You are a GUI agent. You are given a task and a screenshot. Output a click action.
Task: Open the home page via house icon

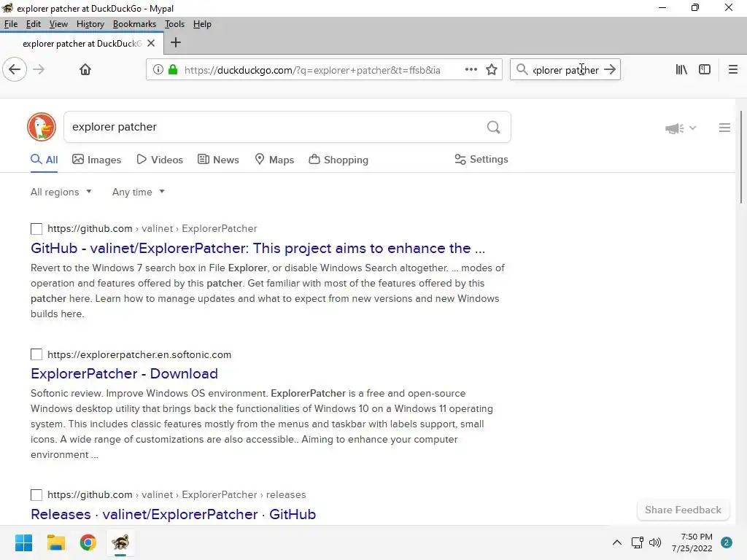click(x=85, y=69)
